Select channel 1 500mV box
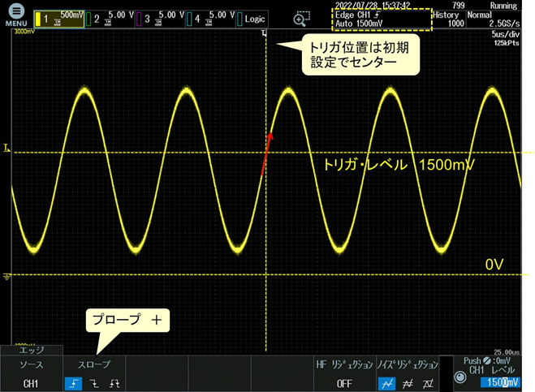The width and height of the screenshot is (535, 392). pyautogui.click(x=59, y=19)
